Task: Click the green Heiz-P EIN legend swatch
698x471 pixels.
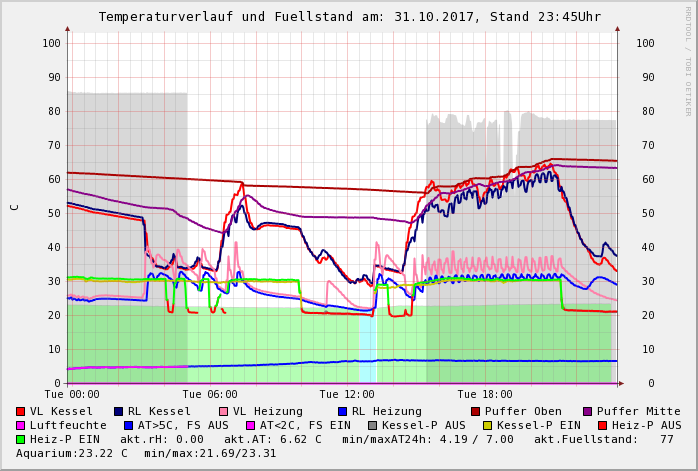Action: pos(21,439)
